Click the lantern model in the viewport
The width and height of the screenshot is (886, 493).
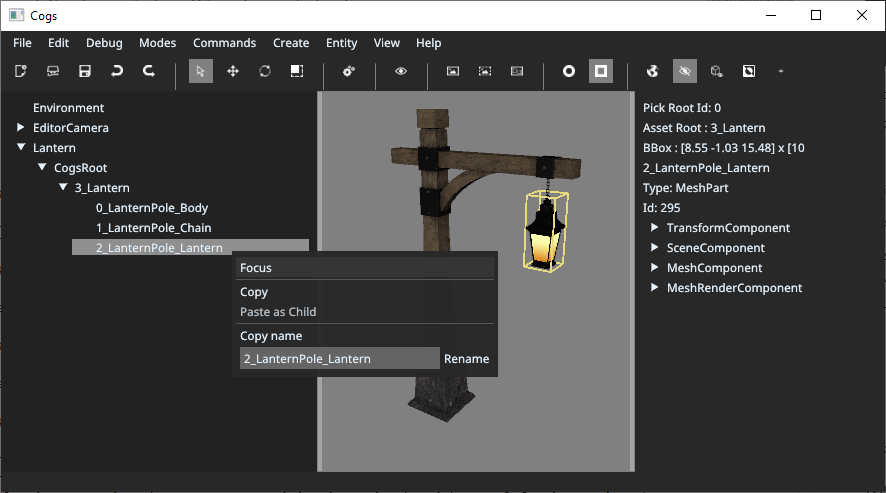[x=545, y=233]
